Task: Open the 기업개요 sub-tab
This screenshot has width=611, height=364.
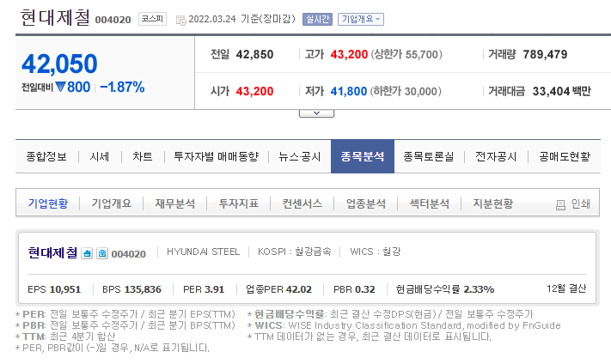Action: (x=112, y=203)
